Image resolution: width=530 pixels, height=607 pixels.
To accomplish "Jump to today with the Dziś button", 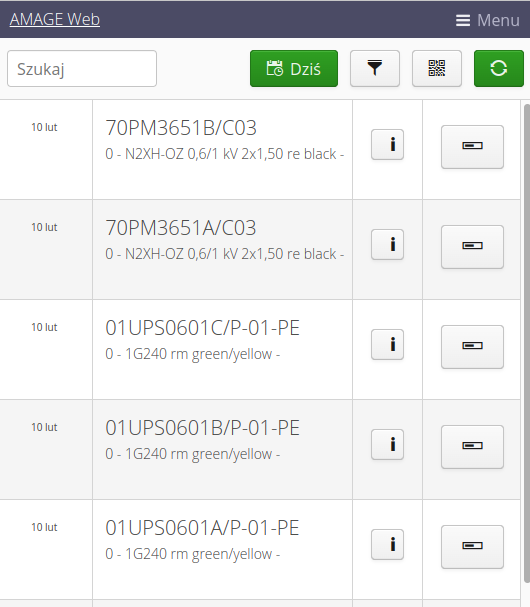I will tap(294, 69).
